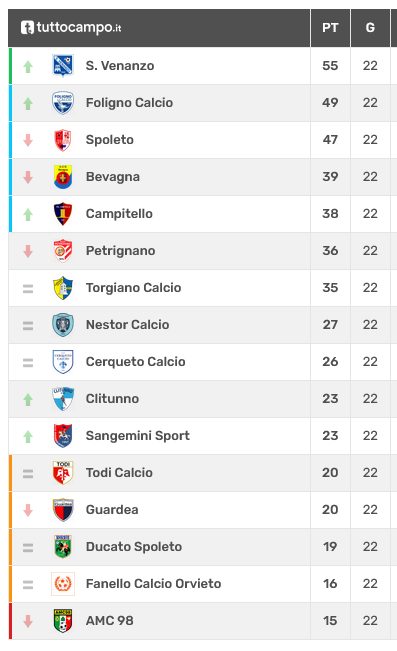This screenshot has height=651, width=397.
Task: Click the green up arrow beside S. Venanzo
Action: click(28, 66)
